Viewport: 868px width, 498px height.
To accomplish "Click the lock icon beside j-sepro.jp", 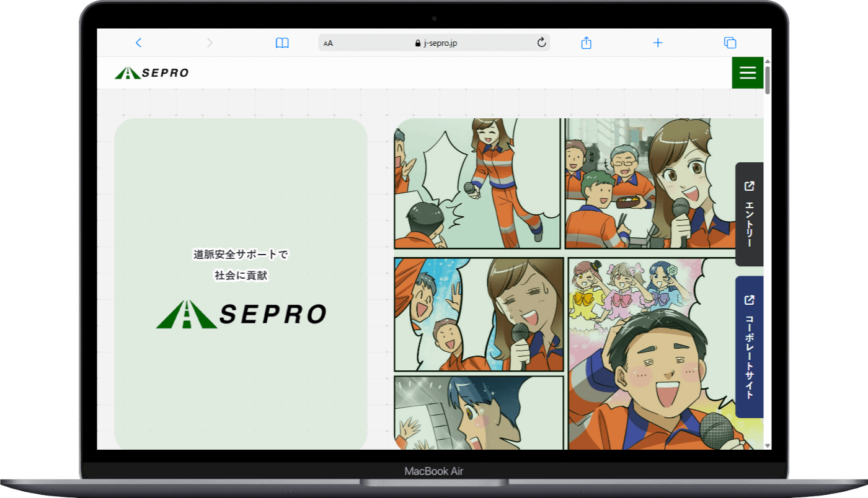I will [417, 43].
